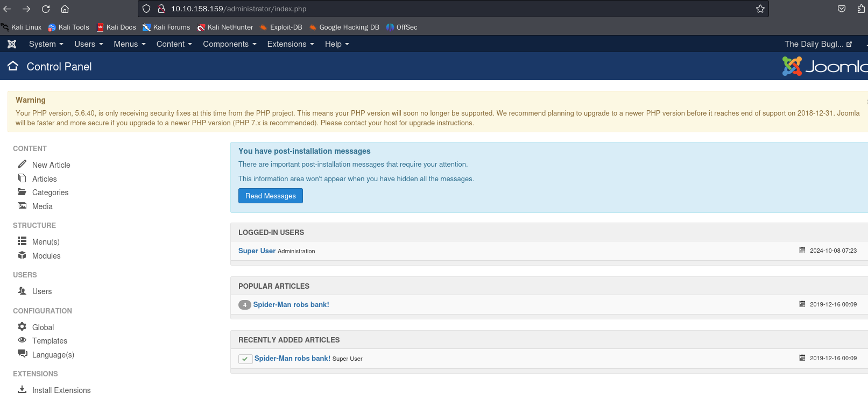Click the Global gear icon
The image size is (868, 407).
tap(22, 326)
